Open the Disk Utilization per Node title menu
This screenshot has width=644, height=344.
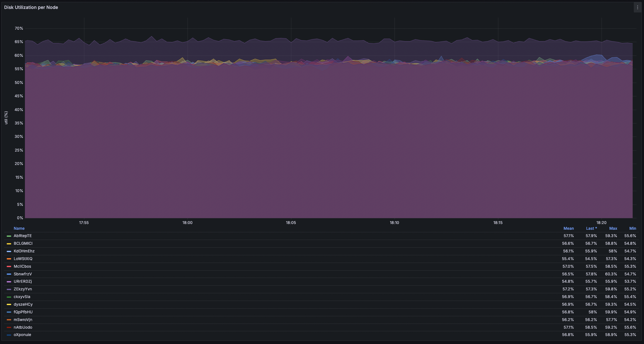coord(31,7)
